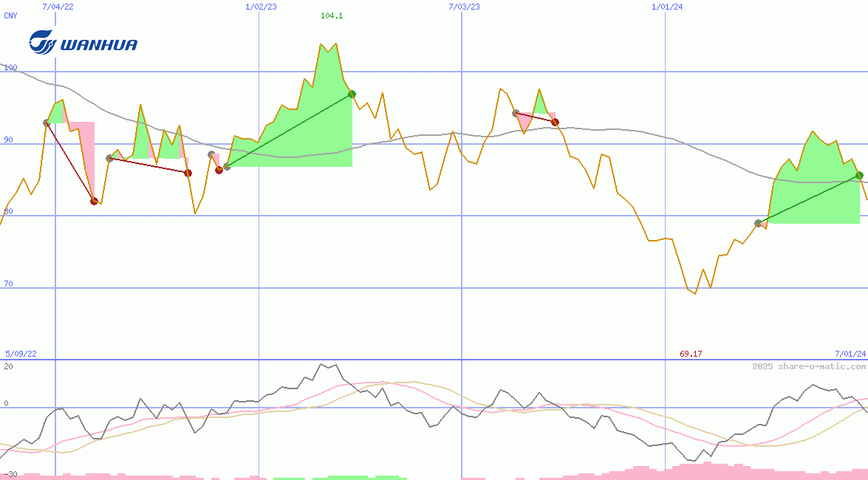The width and height of the screenshot is (868, 480).
Task: Click the 20 oscillator axis label
Action: pyautogui.click(x=8, y=366)
